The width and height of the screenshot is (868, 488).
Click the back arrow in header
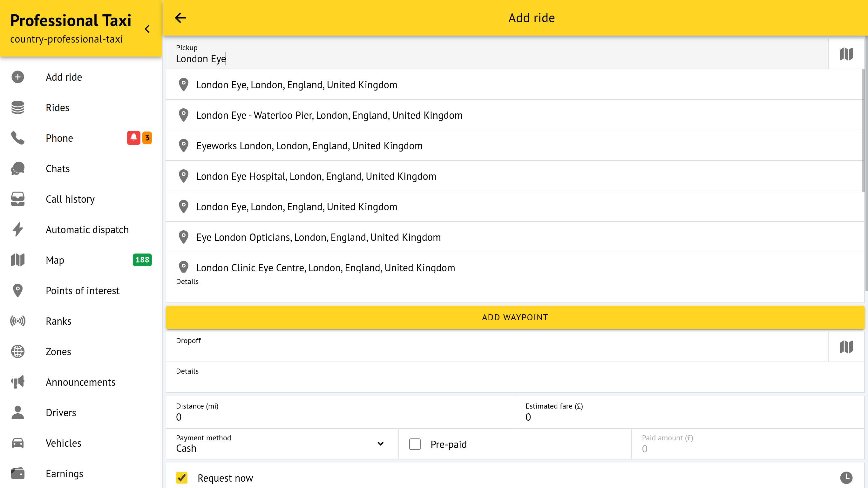click(180, 18)
